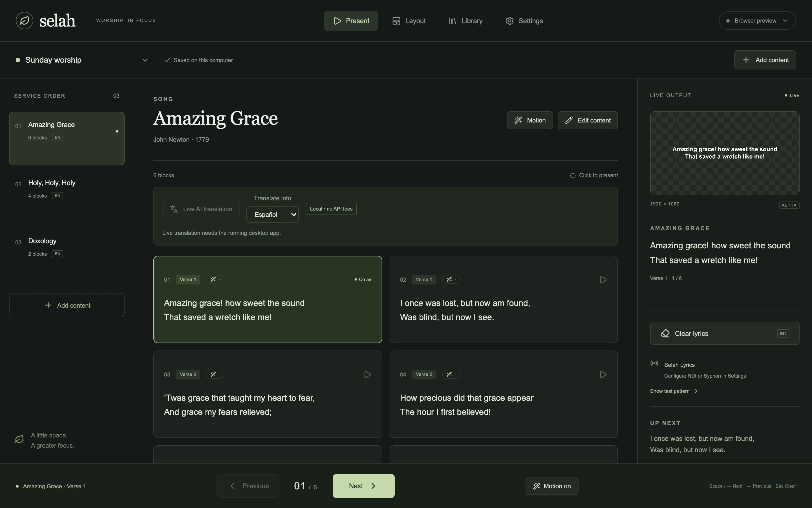The width and height of the screenshot is (812, 508).
Task: Click the selah leaf logo icon
Action: coord(25,21)
